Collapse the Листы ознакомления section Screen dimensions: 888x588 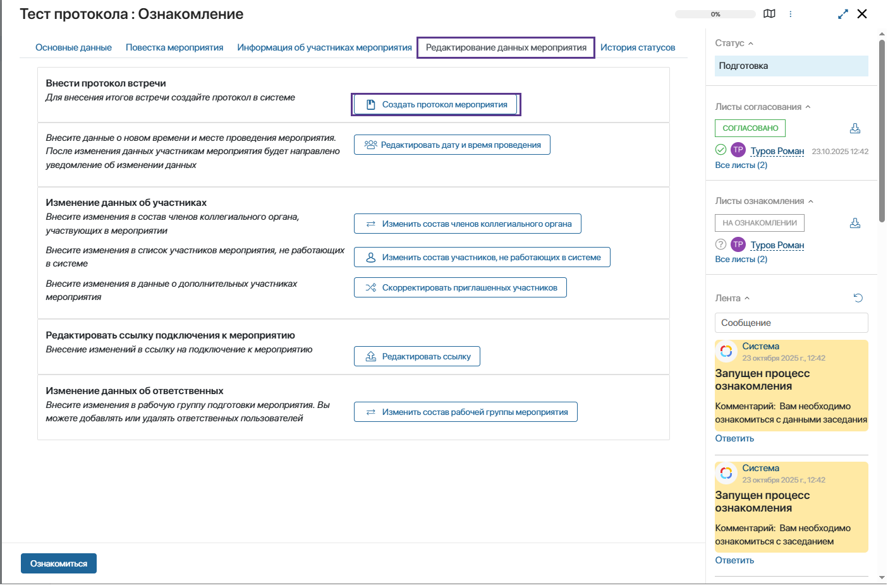pos(811,201)
